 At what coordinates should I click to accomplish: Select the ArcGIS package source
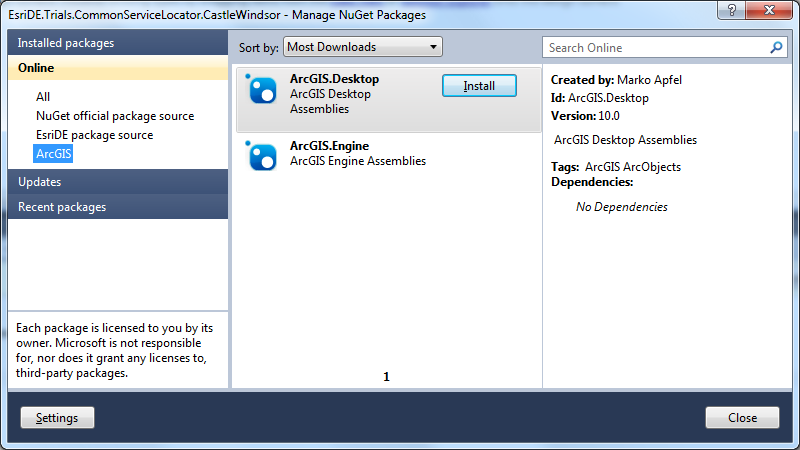coord(53,154)
